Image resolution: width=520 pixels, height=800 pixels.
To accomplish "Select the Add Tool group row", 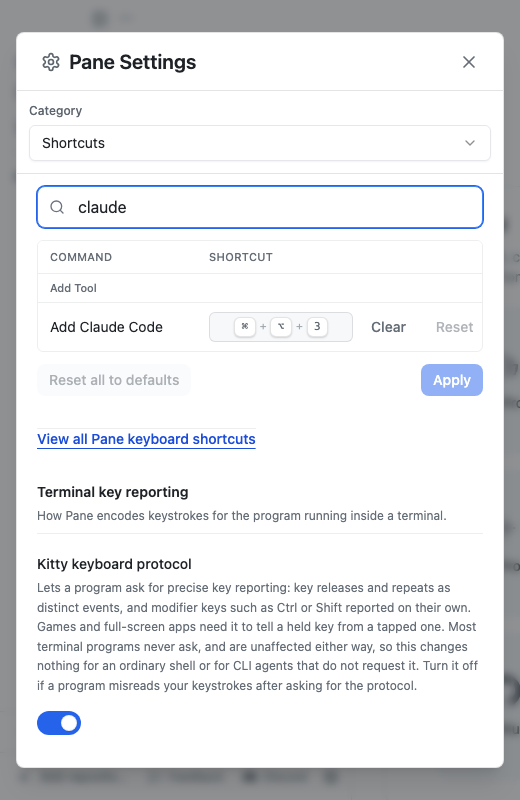I will (260, 288).
